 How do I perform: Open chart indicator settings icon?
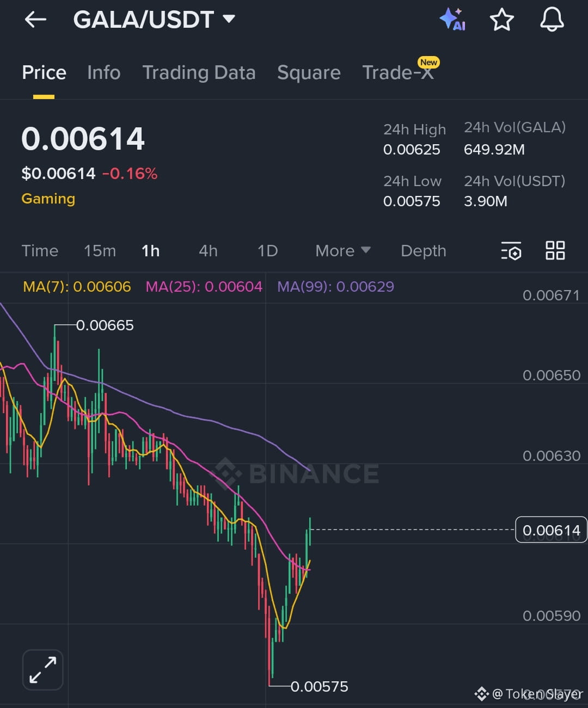(x=511, y=251)
